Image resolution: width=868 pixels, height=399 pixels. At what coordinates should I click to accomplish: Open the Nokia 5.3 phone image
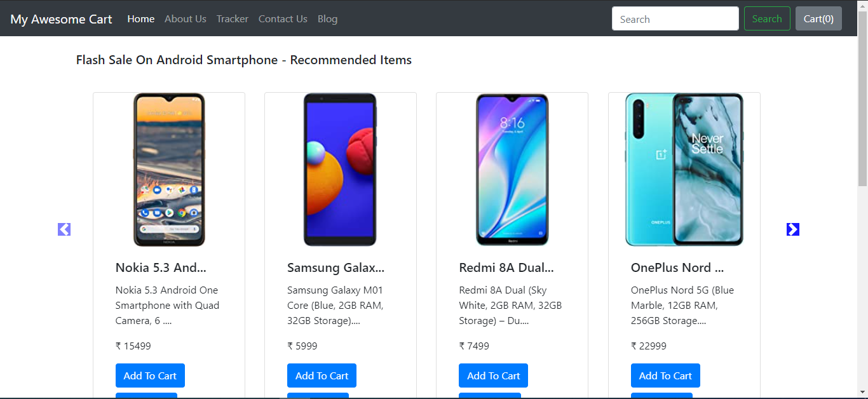click(x=169, y=170)
